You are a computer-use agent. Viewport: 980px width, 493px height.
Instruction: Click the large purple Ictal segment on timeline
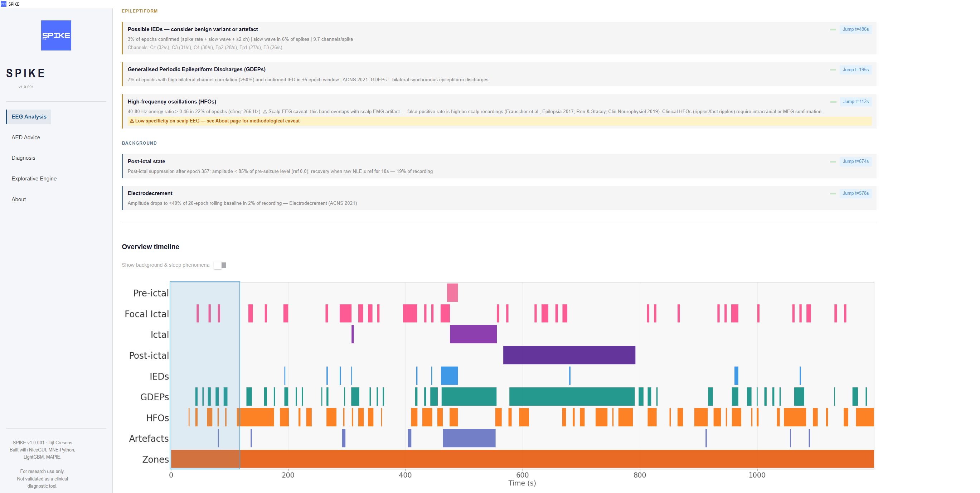pos(473,334)
